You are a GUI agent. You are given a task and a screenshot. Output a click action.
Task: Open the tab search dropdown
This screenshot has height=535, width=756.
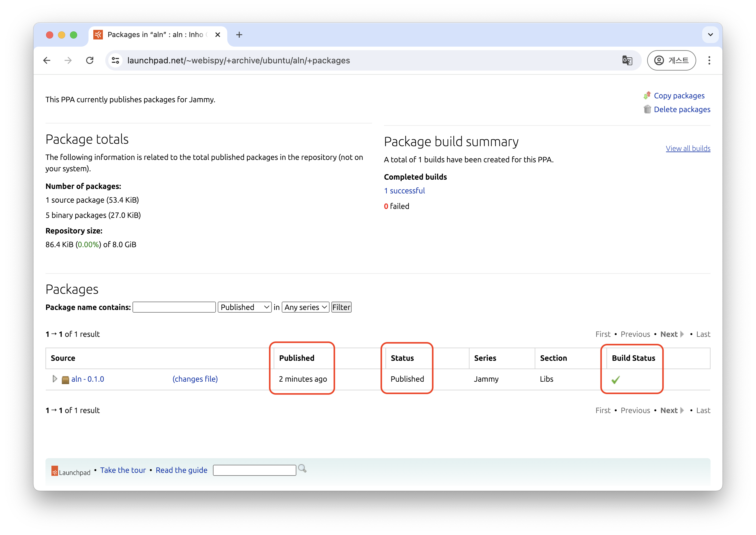point(710,35)
